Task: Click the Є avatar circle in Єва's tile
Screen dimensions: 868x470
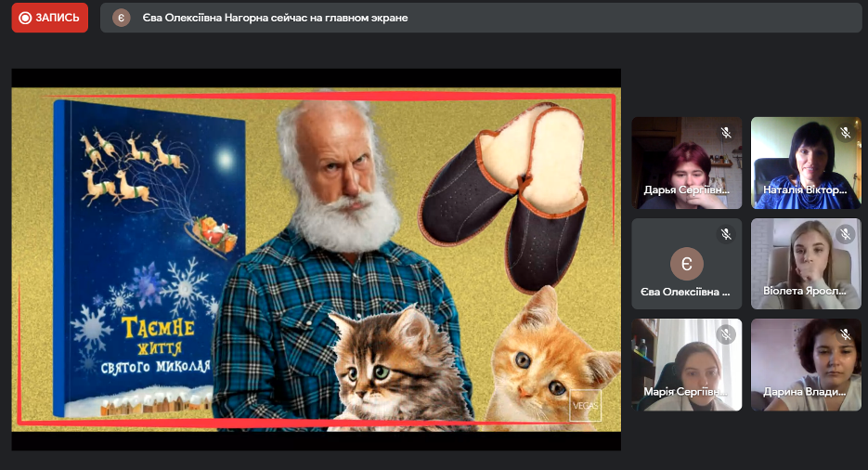Action: pyautogui.click(x=686, y=264)
